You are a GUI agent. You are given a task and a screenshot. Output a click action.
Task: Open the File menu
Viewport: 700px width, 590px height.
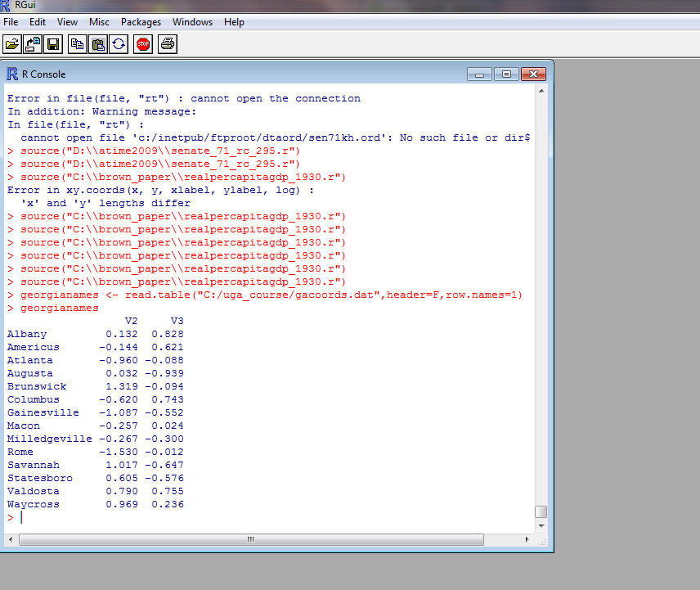pos(11,22)
